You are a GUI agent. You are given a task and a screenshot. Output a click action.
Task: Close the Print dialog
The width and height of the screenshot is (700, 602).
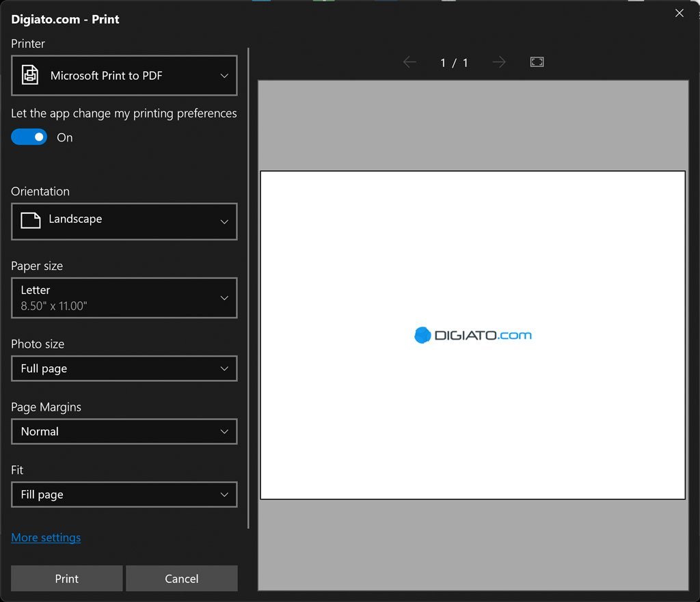point(679,13)
